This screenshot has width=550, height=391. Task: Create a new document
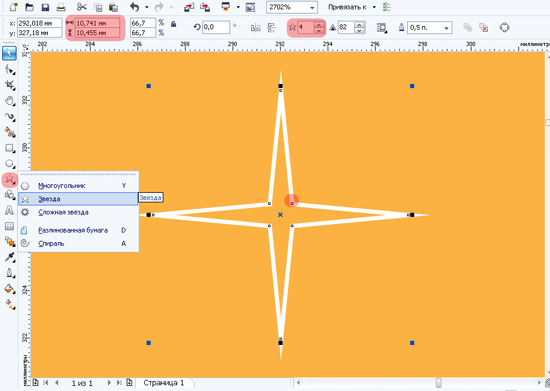click(13, 7)
